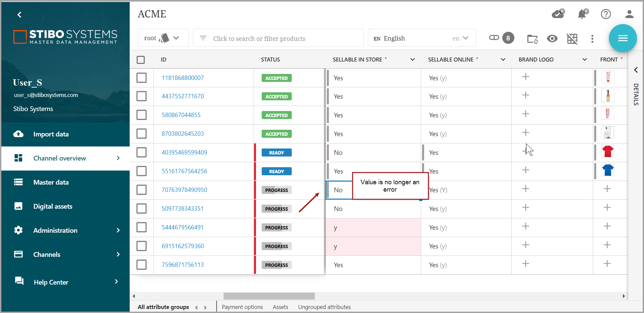Viewport: 644px width, 313px height.
Task: Click the help question mark icon
Action: [x=606, y=14]
